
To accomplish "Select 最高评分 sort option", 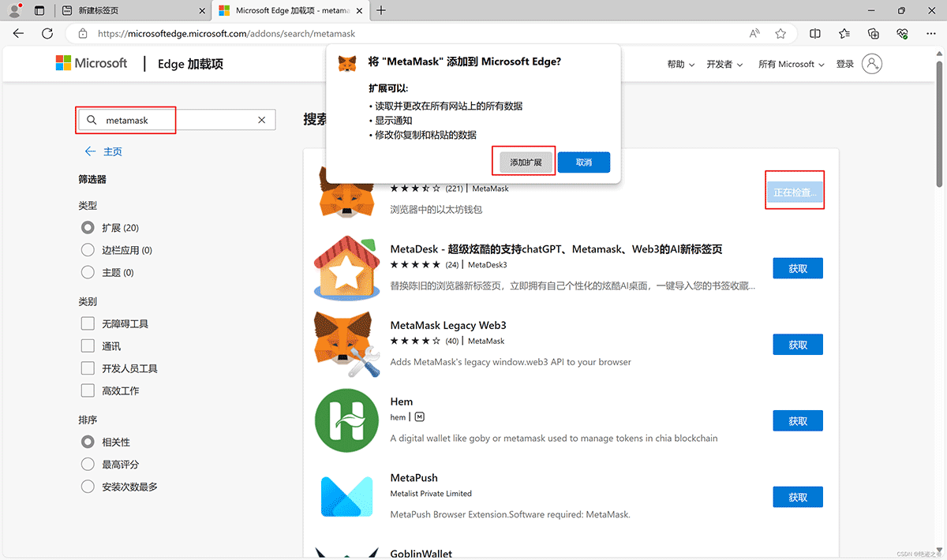I will coord(88,465).
